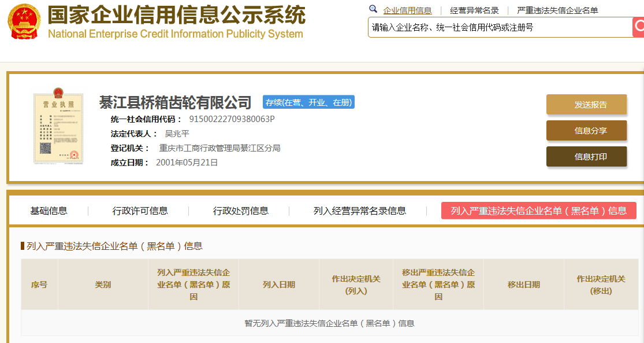Click the magnifier icon beside 企业信用信息

click(x=373, y=9)
